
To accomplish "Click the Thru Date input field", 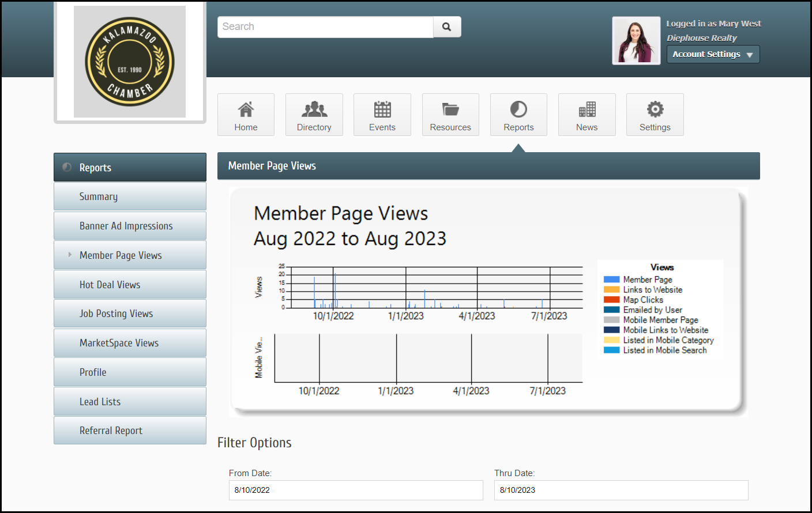I will [621, 490].
